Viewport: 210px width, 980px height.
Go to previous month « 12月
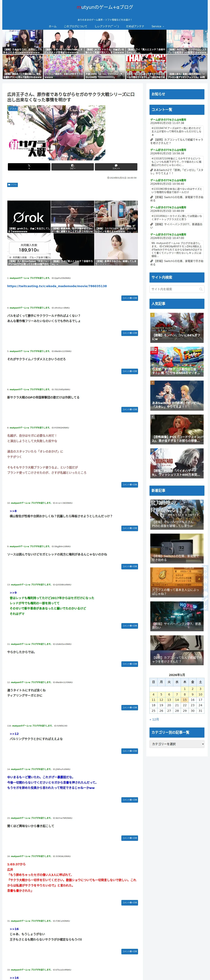pyautogui.click(x=154, y=719)
